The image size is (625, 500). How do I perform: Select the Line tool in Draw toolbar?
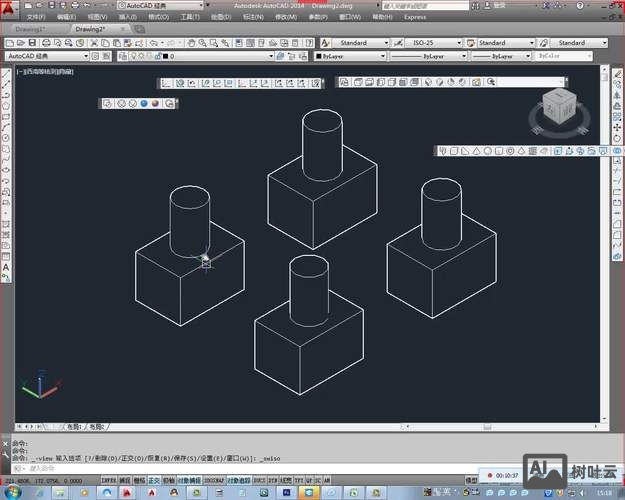(x=6, y=76)
